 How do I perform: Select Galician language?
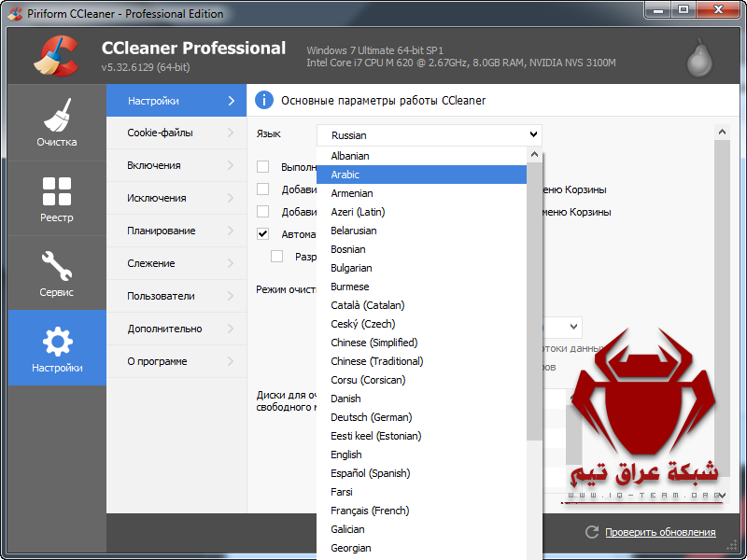(x=422, y=529)
